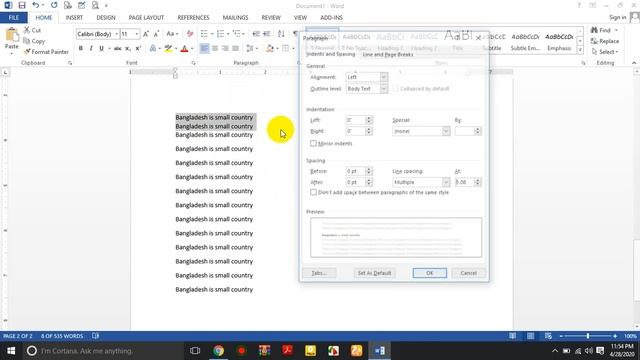Switch to the REFERENCES tab
Image resolution: width=640 pixels, height=360 pixels.
click(x=193, y=18)
